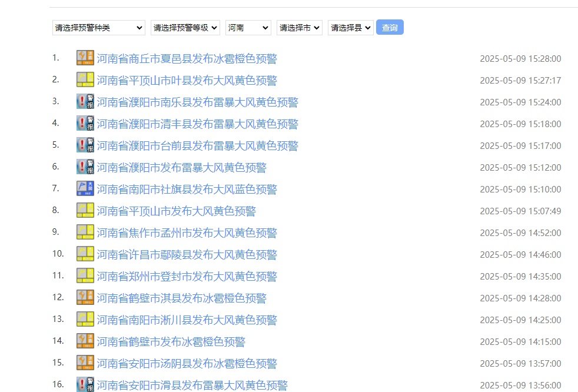Open the warning level dropdown
Screen dimensions: 578x392
[x=185, y=28]
